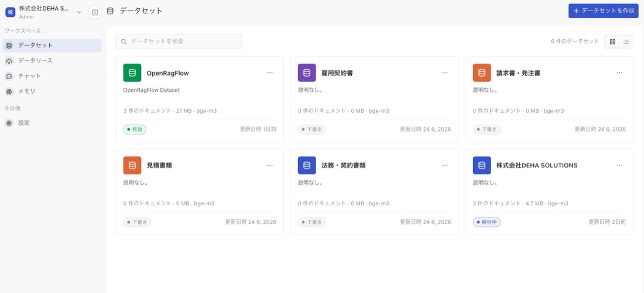
Task: Open the more options menu on 法務・契約書類 card
Action: pyautogui.click(x=445, y=166)
